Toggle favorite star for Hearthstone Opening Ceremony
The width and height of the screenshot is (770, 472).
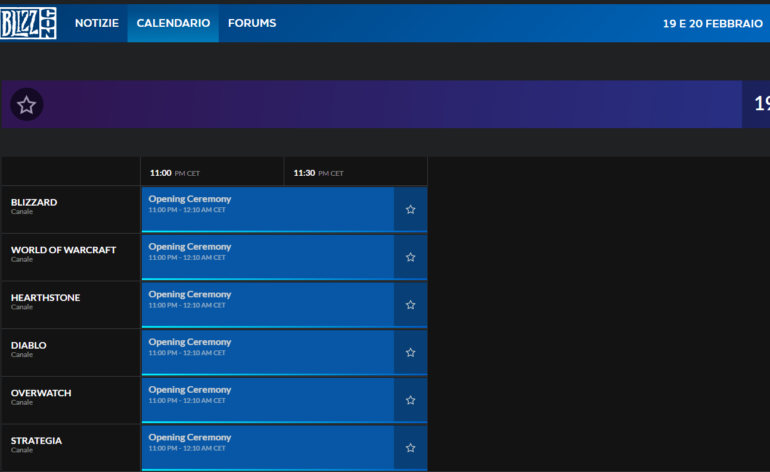click(x=410, y=305)
